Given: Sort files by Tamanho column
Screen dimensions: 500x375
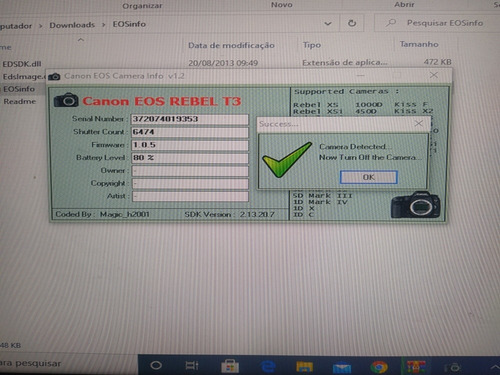Looking at the screenshot, I should [419, 44].
